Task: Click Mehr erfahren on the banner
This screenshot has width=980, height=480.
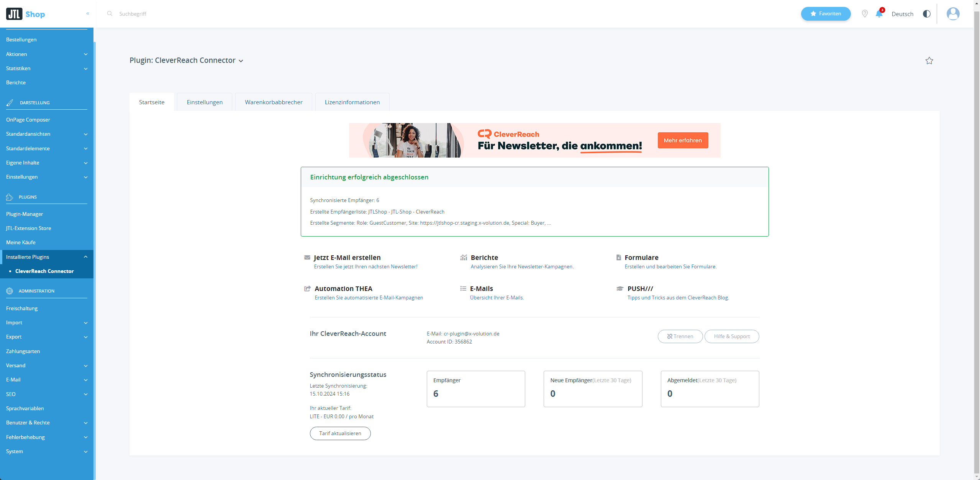Action: click(683, 140)
